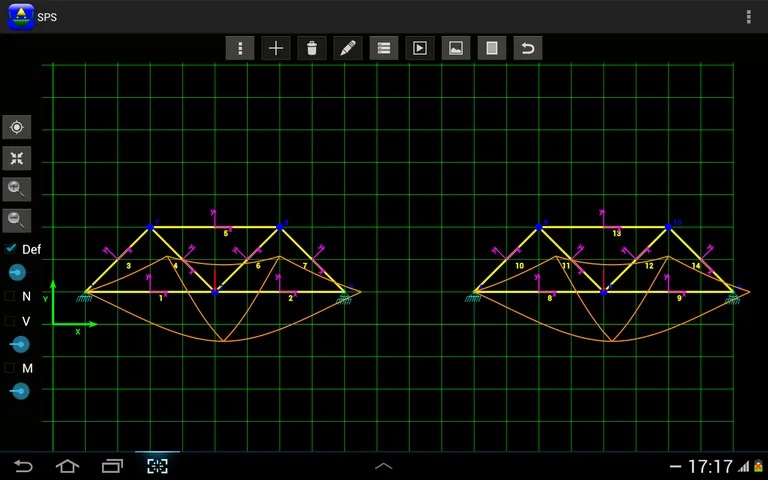Viewport: 768px width, 480px height.
Task: Click the center target view icon
Action: (x=17, y=127)
